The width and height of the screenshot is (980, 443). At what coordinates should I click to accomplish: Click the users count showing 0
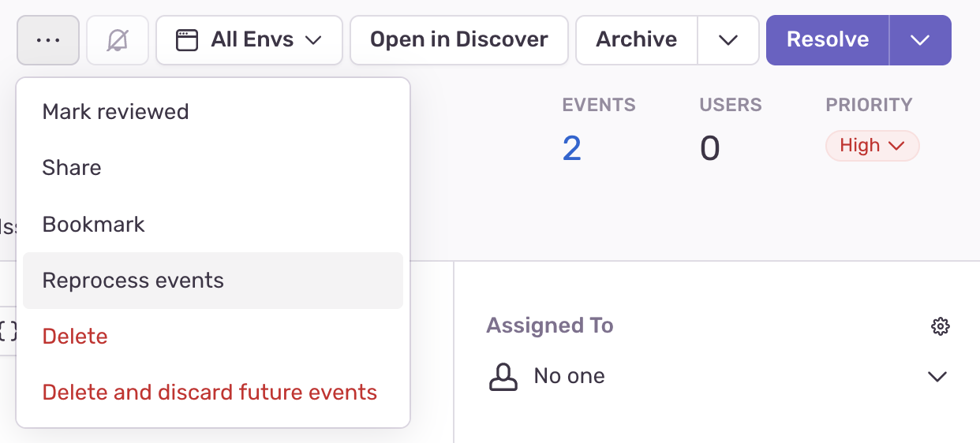point(709,148)
